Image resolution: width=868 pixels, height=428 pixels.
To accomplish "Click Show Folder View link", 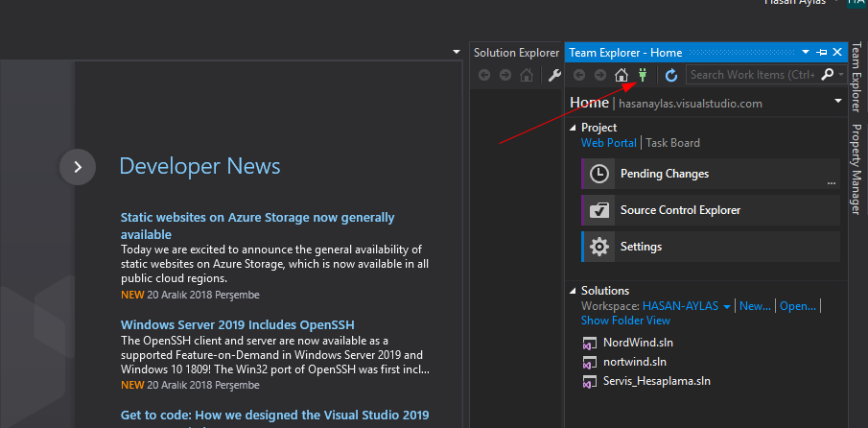I will click(625, 321).
